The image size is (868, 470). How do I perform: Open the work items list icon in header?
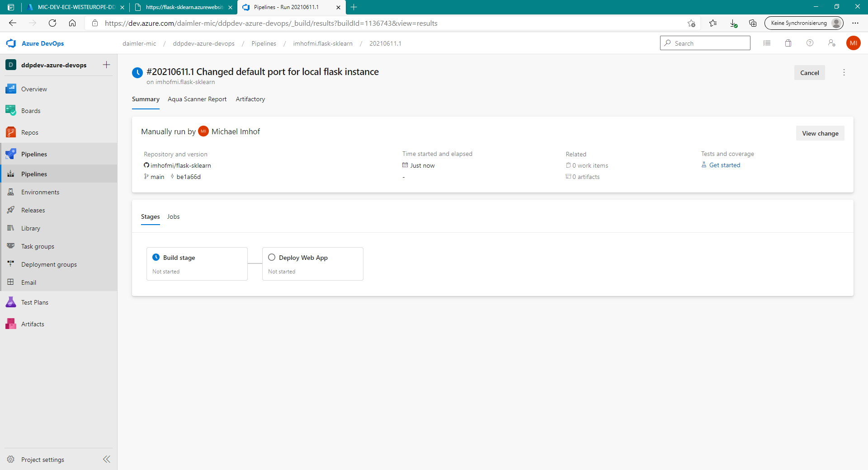coord(767,43)
